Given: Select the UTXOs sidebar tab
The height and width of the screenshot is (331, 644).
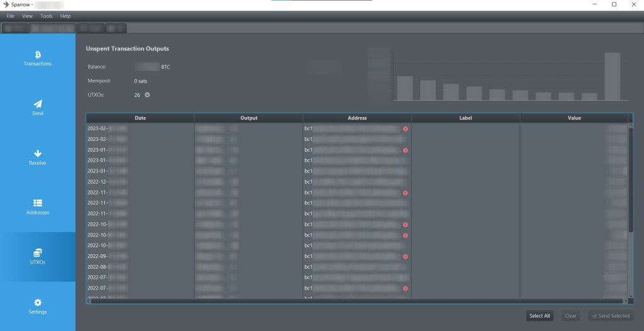Looking at the screenshot, I should click(x=38, y=256).
